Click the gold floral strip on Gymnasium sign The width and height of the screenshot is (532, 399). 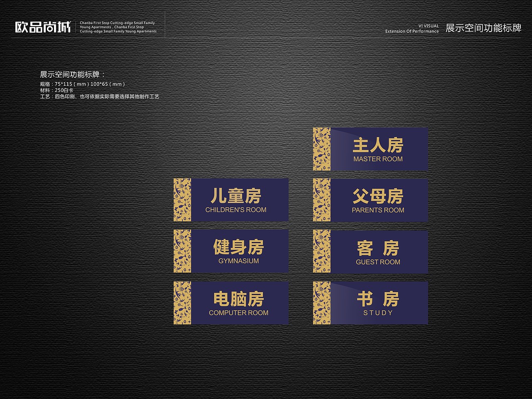[x=182, y=251]
